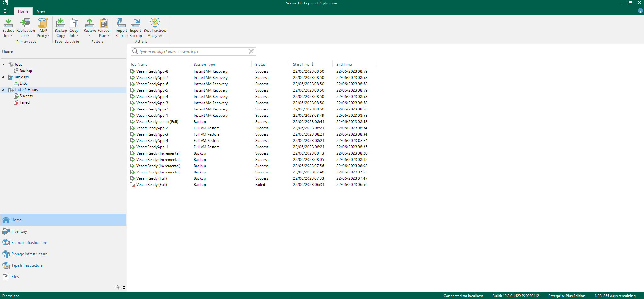Open the Restore dropdown arrow
The image size is (644, 299).
click(x=90, y=36)
